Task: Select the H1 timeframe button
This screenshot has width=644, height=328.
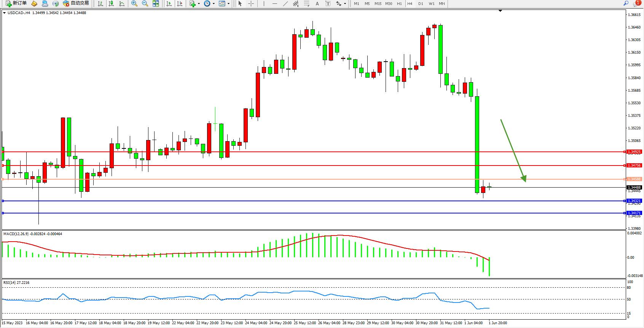Action: [399, 3]
